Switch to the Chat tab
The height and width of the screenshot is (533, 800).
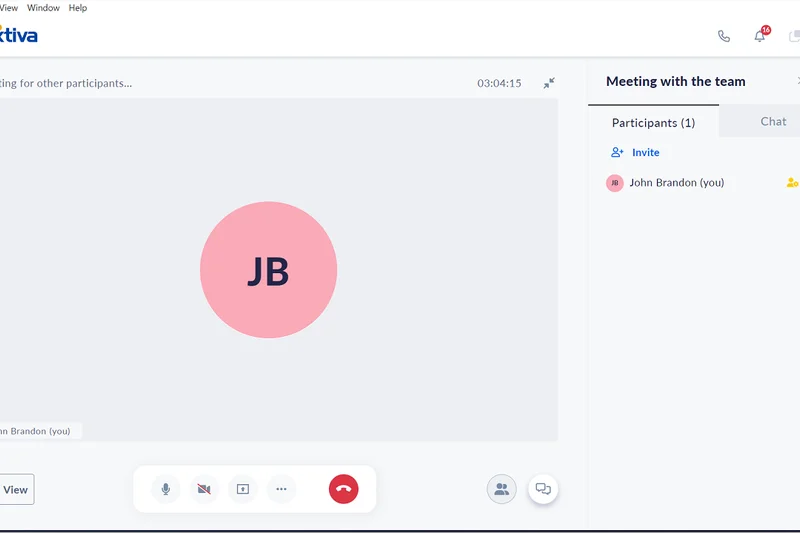(x=773, y=121)
